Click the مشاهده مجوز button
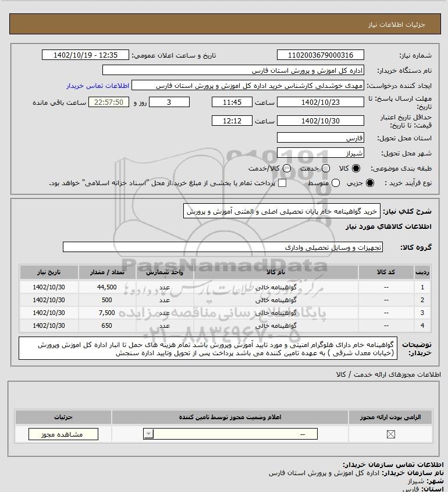This screenshot has height=492, width=448. click(x=63, y=434)
